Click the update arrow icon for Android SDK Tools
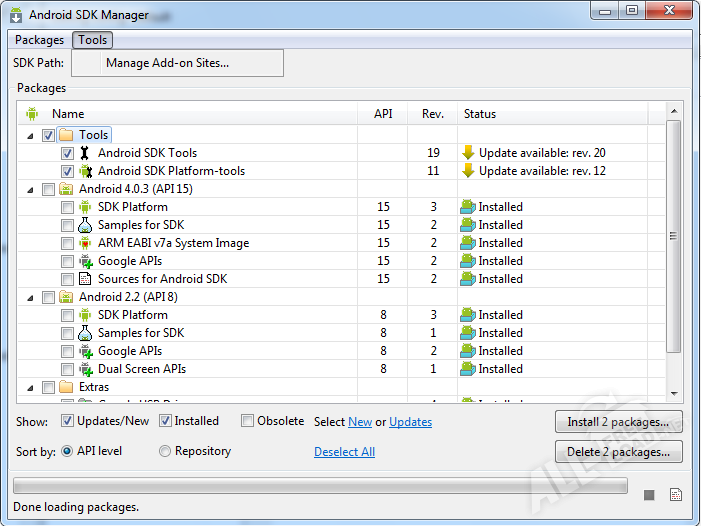Image resolution: width=701 pixels, height=526 pixels. [467, 153]
